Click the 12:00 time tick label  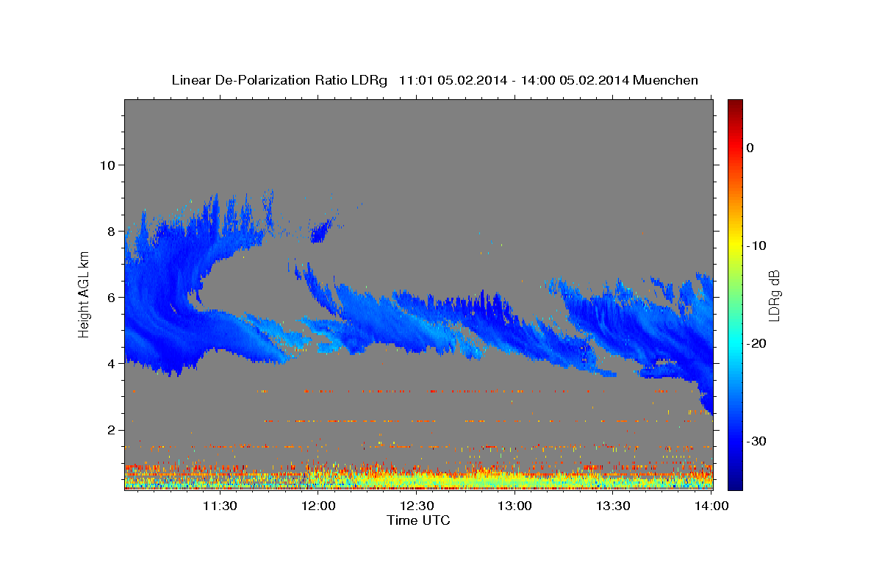point(318,506)
